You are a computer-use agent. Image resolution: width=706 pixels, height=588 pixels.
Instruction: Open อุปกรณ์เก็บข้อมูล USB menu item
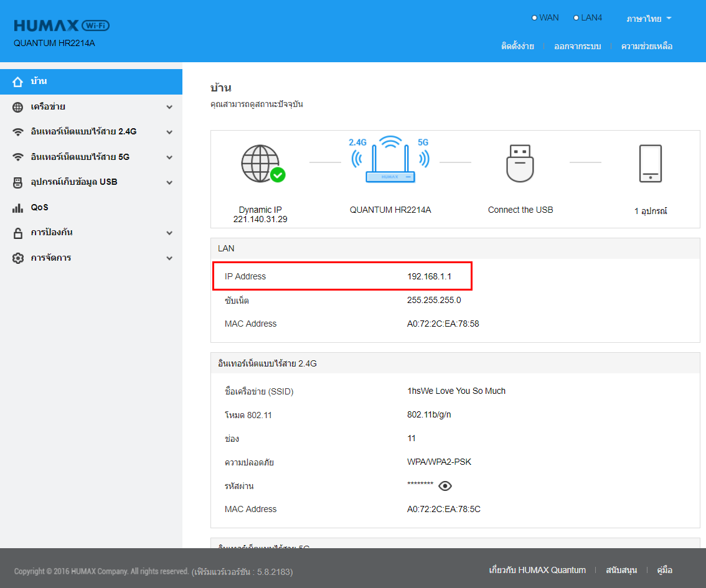pos(91,183)
